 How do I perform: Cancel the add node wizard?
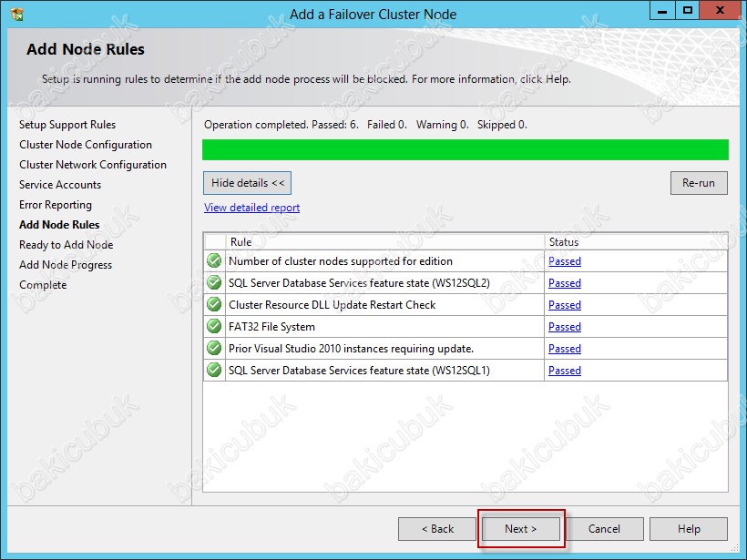point(604,529)
